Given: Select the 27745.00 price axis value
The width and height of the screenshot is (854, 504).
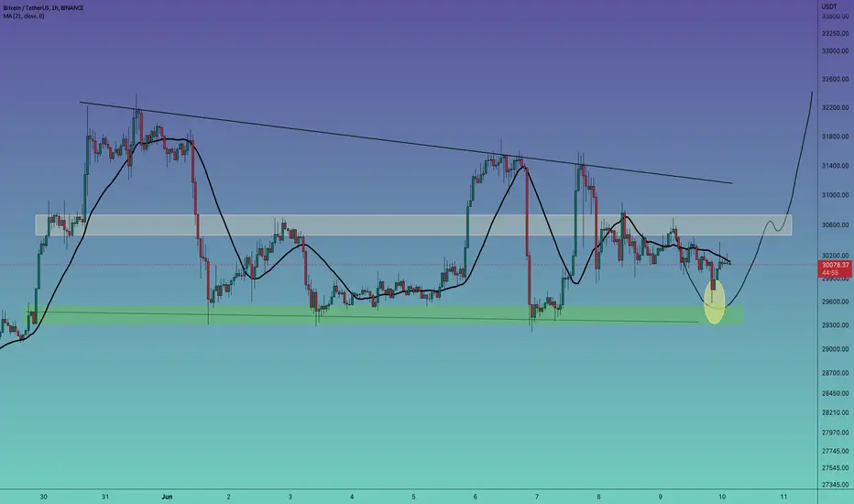Looking at the screenshot, I should point(835,451).
